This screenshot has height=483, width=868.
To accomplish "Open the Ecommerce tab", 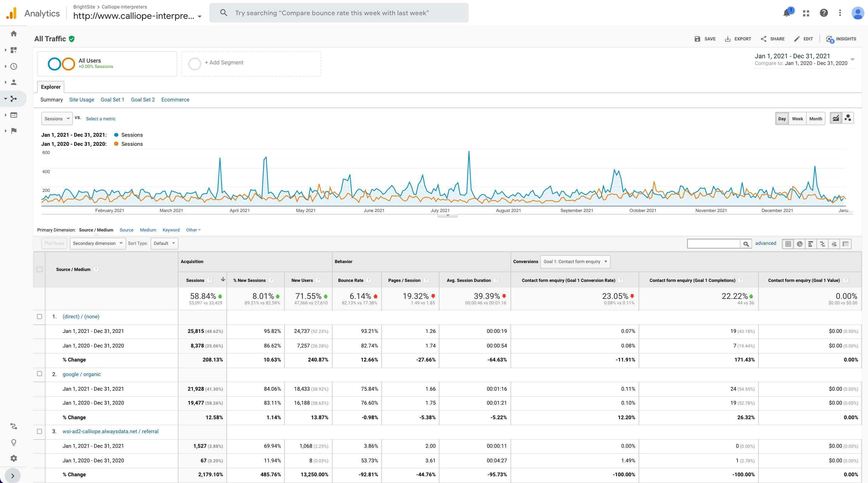I will pyautogui.click(x=175, y=100).
